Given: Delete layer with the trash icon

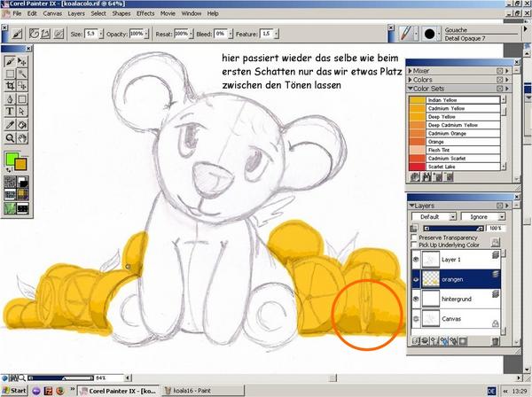Looking at the screenshot, I should (x=496, y=340).
